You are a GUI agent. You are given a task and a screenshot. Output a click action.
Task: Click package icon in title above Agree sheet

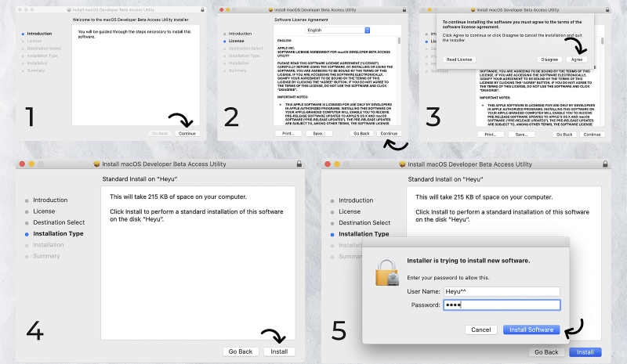473,9
